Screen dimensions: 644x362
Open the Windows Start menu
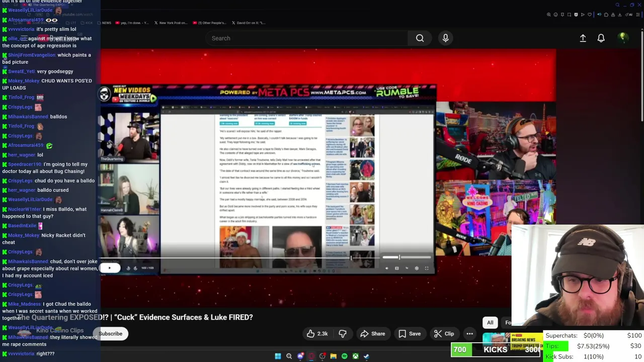tap(278, 356)
